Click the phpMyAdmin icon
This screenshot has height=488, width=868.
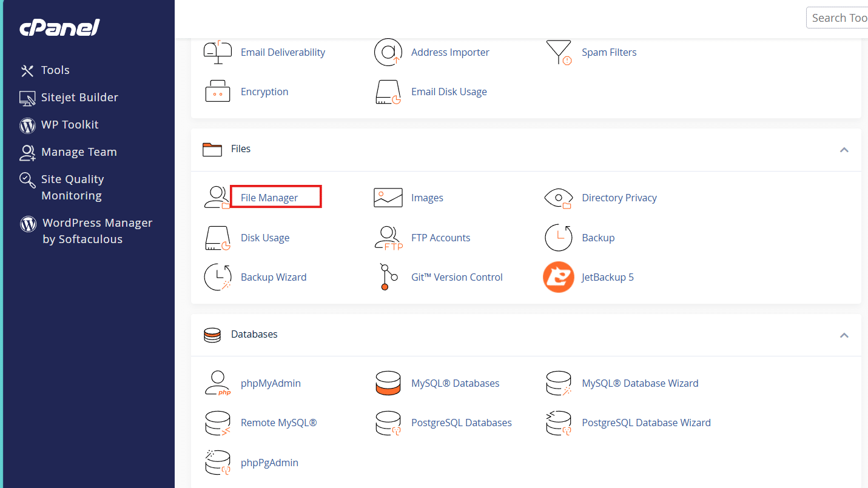pos(218,384)
